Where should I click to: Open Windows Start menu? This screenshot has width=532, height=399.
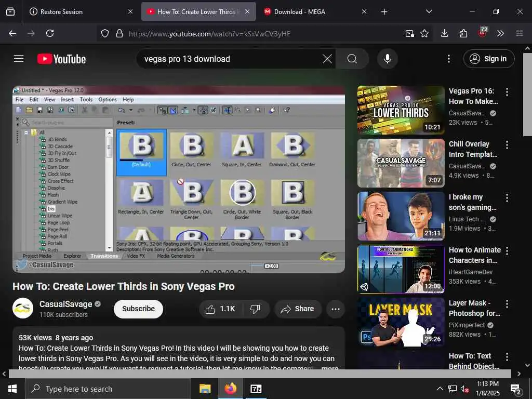tap(12, 389)
